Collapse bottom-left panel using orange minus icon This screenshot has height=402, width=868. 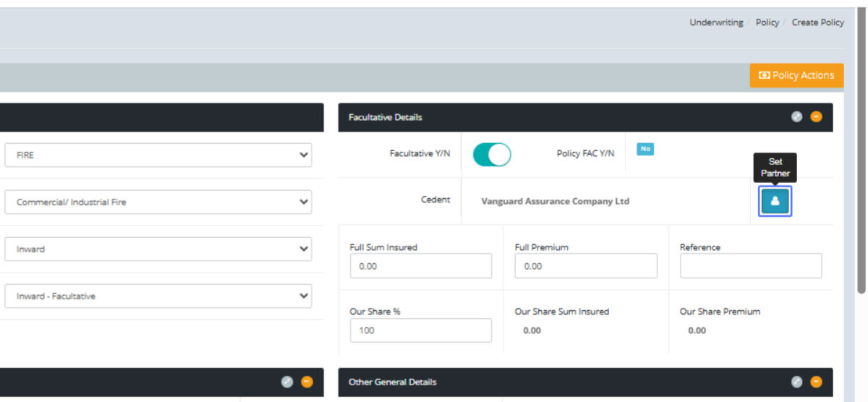point(307,382)
